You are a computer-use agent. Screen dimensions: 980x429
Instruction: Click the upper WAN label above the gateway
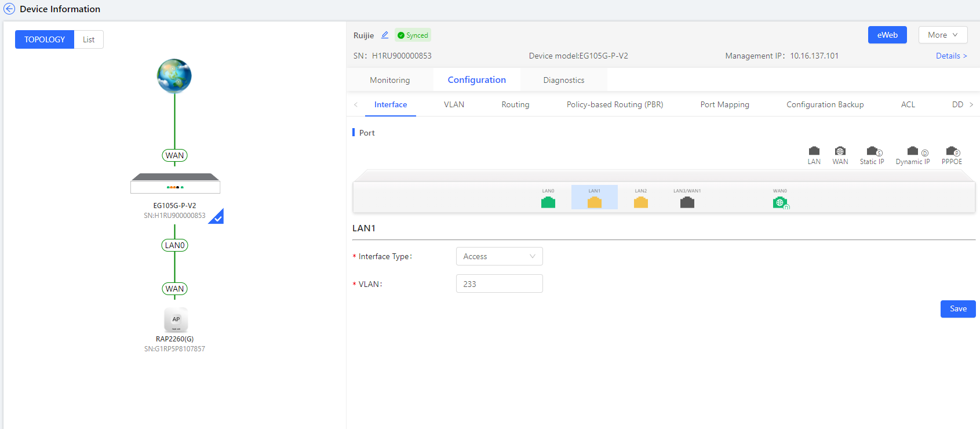pyautogui.click(x=174, y=155)
